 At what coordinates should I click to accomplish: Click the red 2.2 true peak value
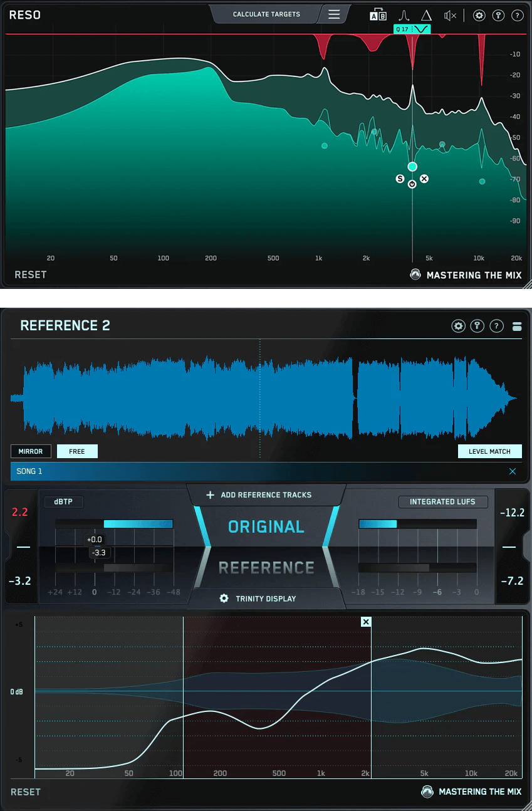tap(20, 512)
